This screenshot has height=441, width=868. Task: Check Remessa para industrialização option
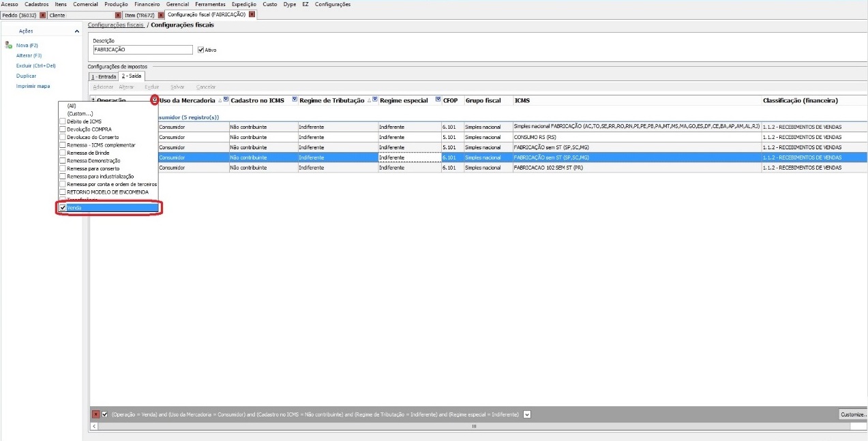[63, 177]
